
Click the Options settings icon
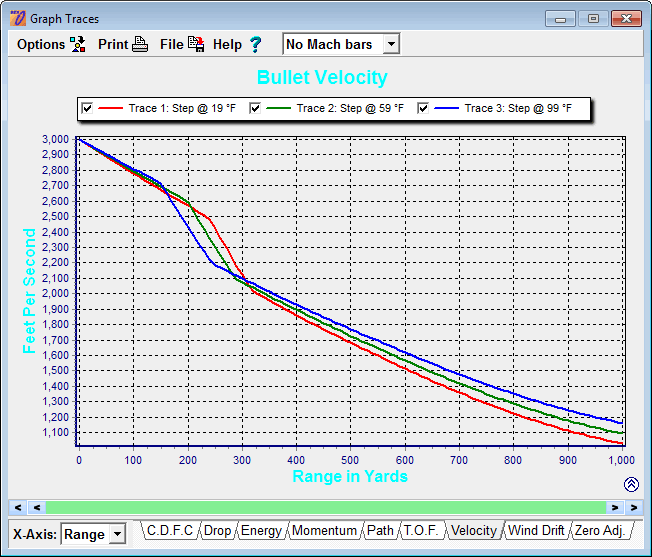click(78, 44)
